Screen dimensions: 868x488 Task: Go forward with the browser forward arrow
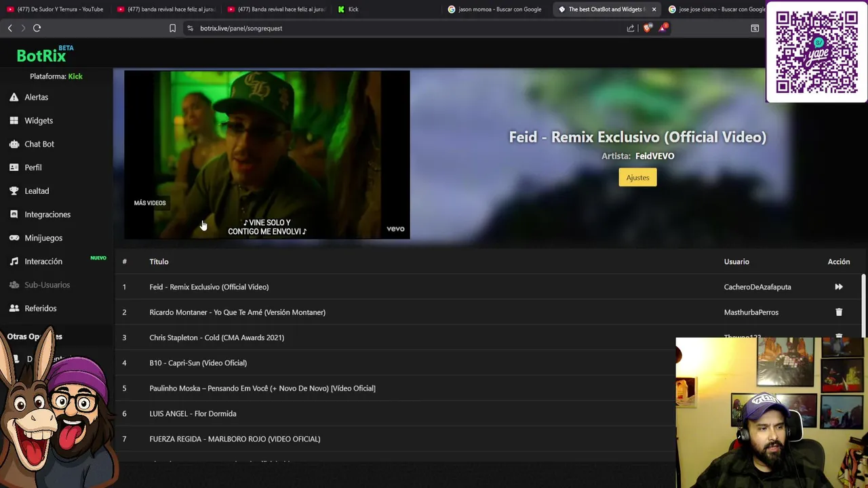pos(23,28)
